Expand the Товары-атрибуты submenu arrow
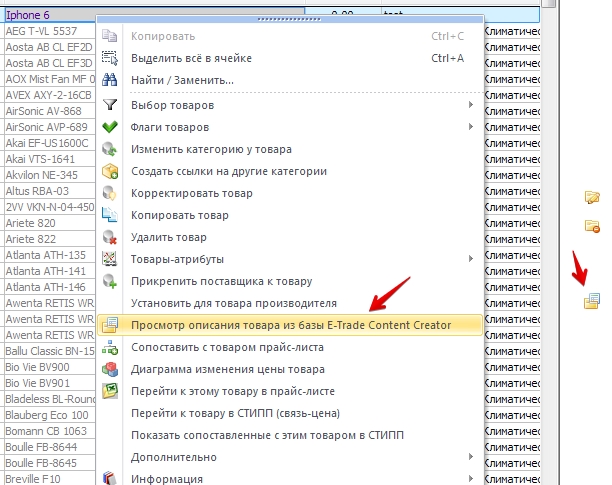Screen dimensions: 612x485 pyautogui.click(x=471, y=259)
